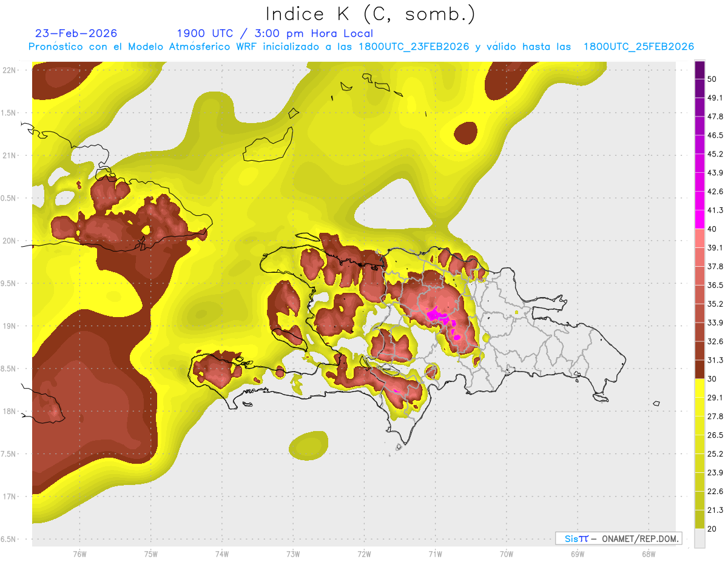This screenshot has width=728, height=562.
Task: Click the '20N' latitude label
Action: (x=9, y=241)
